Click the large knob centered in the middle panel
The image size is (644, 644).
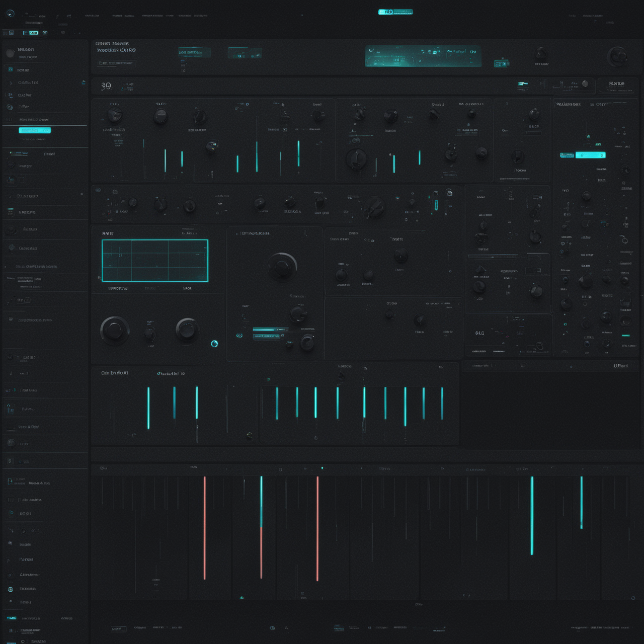(282, 266)
